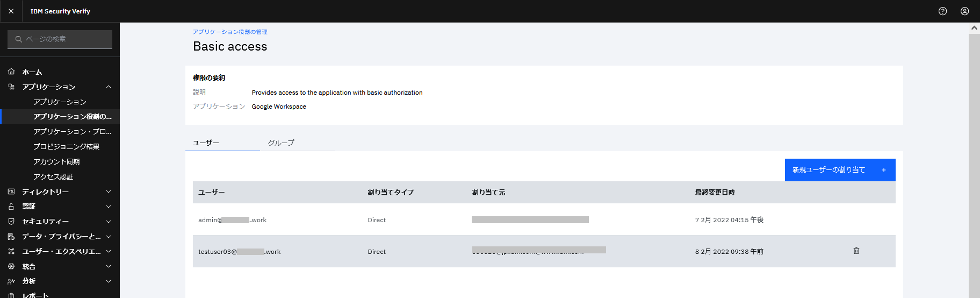This screenshot has height=298, width=980.
Task: Click the ホーム house icon
Action: (11, 72)
